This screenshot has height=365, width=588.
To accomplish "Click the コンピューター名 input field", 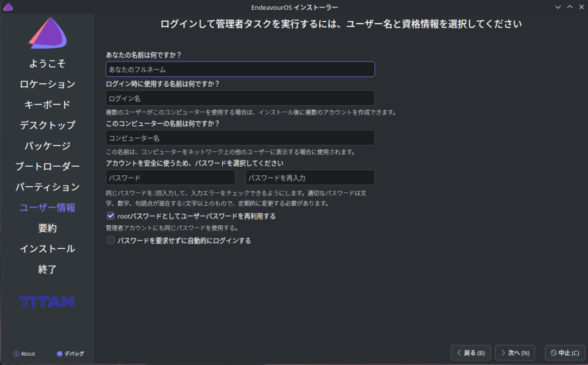I will [x=240, y=138].
